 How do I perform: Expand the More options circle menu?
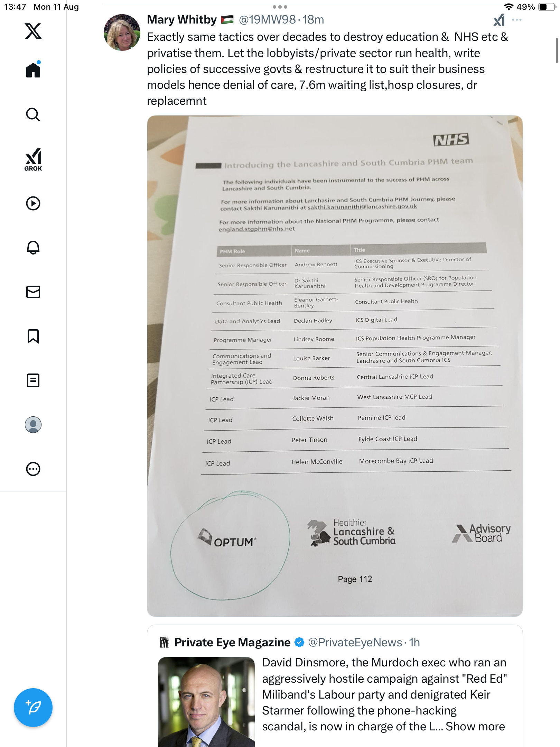pyautogui.click(x=33, y=469)
